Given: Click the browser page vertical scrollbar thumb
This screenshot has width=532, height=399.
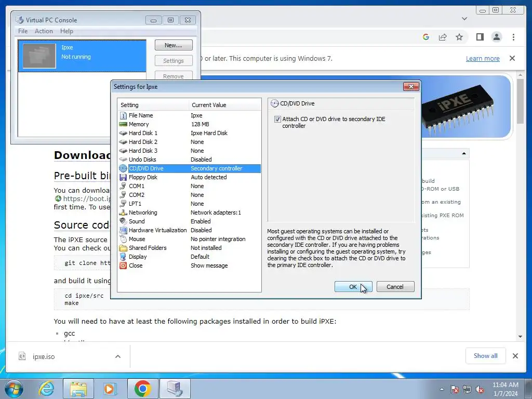Looking at the screenshot, I should click(520, 101).
